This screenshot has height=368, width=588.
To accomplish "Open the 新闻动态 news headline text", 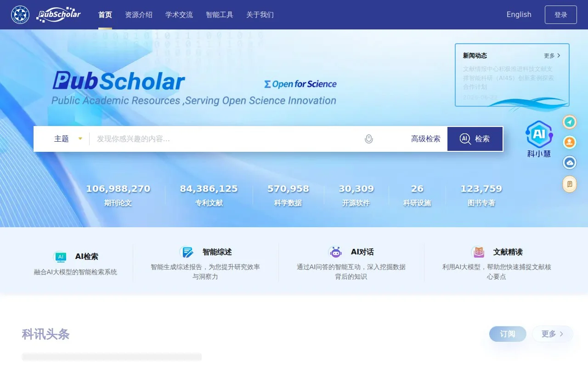I will [509, 78].
